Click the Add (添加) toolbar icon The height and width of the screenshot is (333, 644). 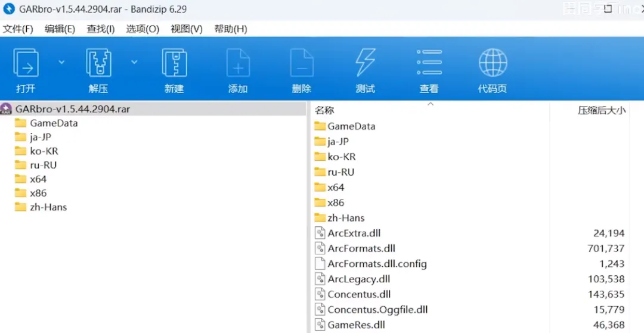[x=238, y=63]
